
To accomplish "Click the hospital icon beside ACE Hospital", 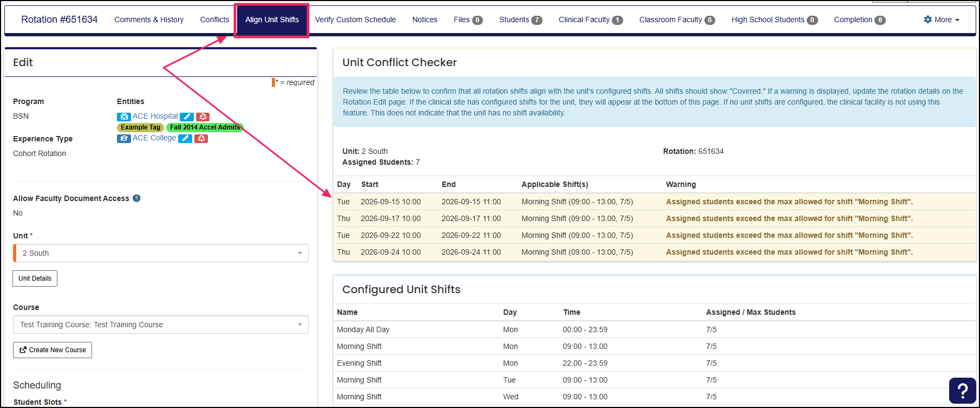I will 123,116.
